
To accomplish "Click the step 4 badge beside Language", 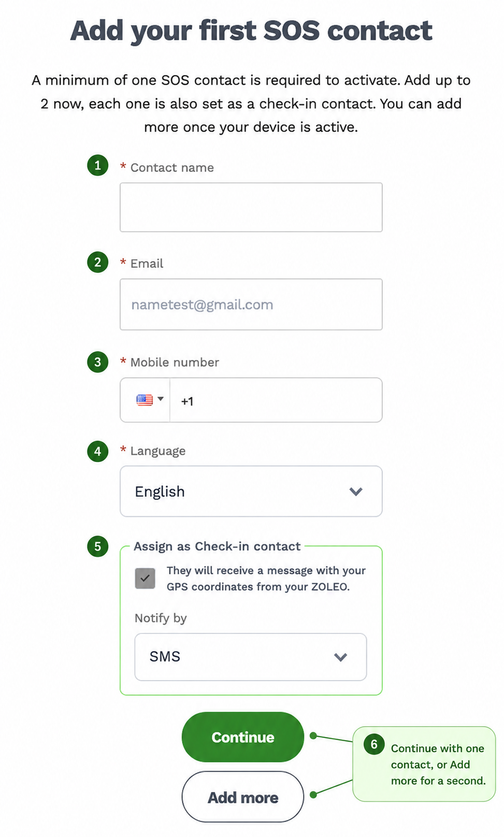I will [x=97, y=451].
